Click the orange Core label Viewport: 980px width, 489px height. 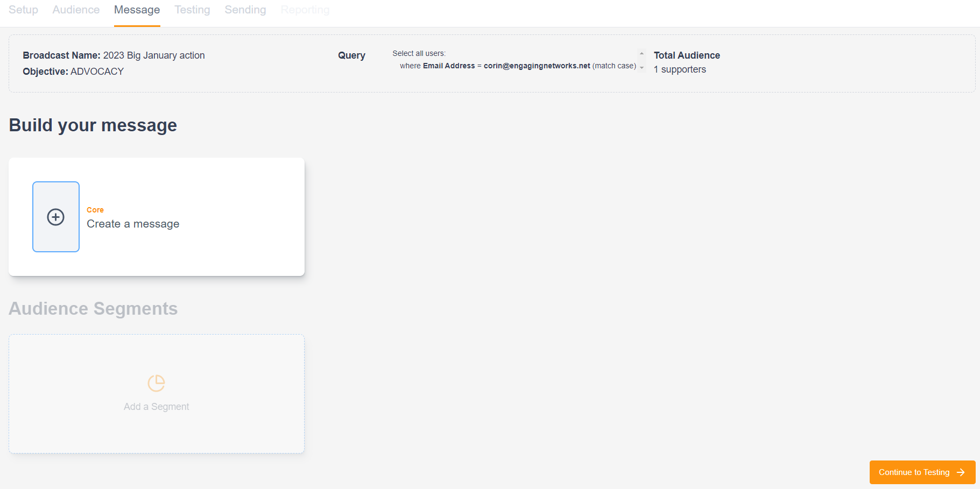(x=95, y=210)
